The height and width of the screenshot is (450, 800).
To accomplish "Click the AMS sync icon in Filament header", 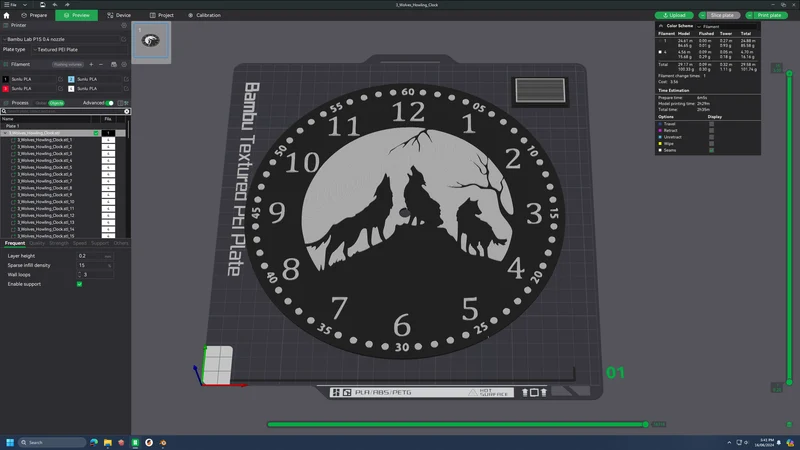I will coord(114,64).
